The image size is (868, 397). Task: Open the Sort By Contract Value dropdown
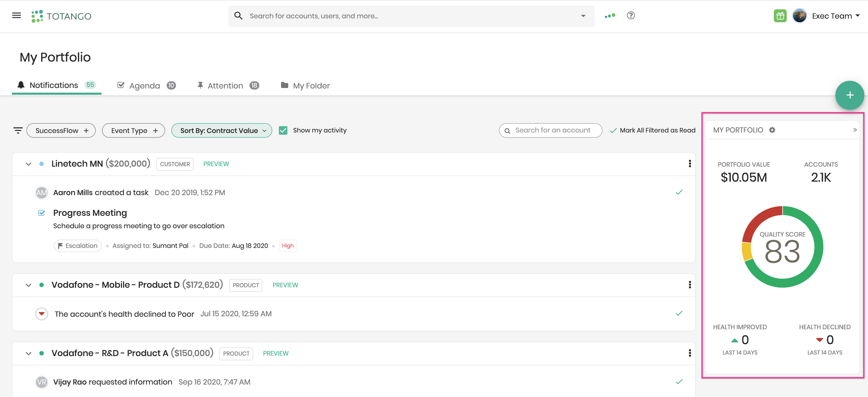[x=222, y=130]
